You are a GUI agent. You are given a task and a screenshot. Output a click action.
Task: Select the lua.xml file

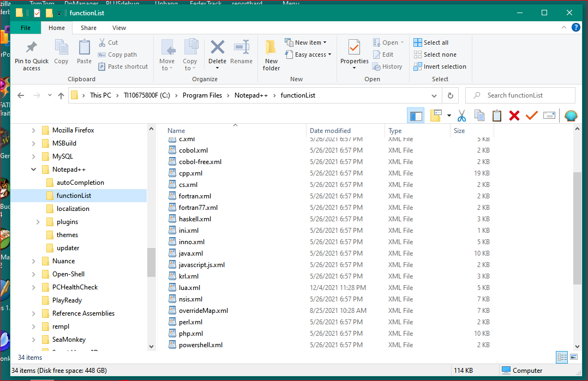(x=189, y=288)
